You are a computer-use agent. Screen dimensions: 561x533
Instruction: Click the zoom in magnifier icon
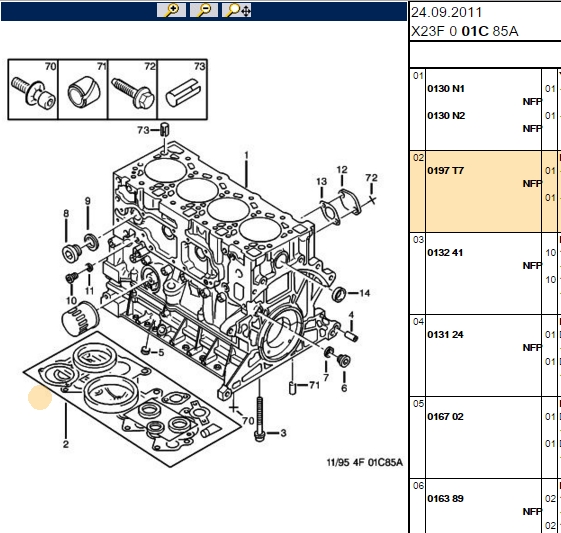171,10
